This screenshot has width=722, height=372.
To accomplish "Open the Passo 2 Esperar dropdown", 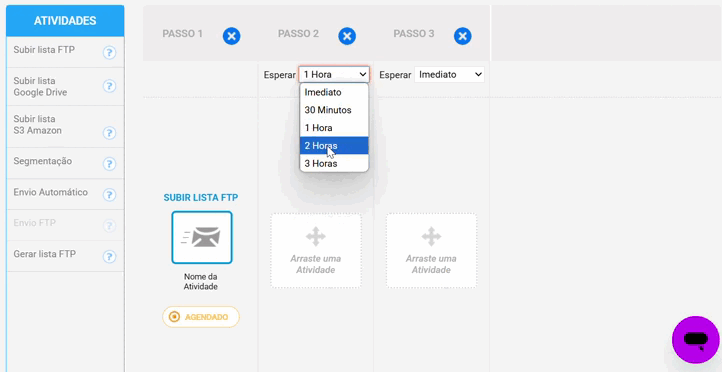I will point(334,75).
